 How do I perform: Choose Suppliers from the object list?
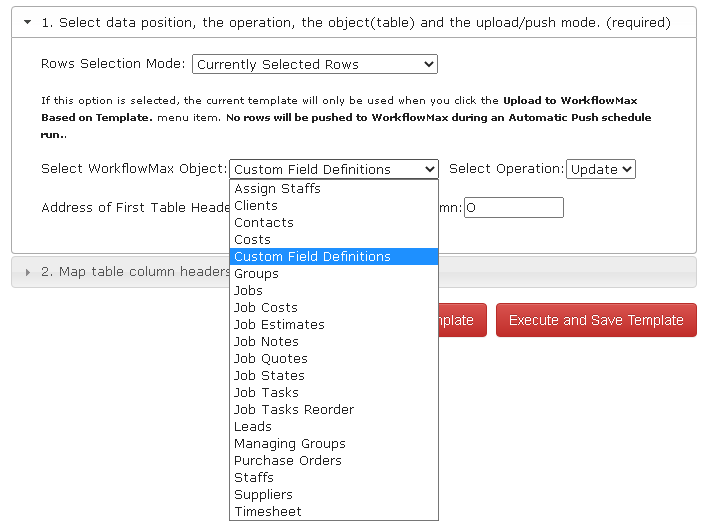click(334, 495)
